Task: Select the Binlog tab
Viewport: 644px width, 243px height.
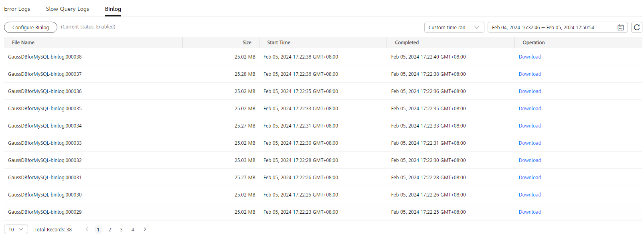Action: pyautogui.click(x=113, y=9)
